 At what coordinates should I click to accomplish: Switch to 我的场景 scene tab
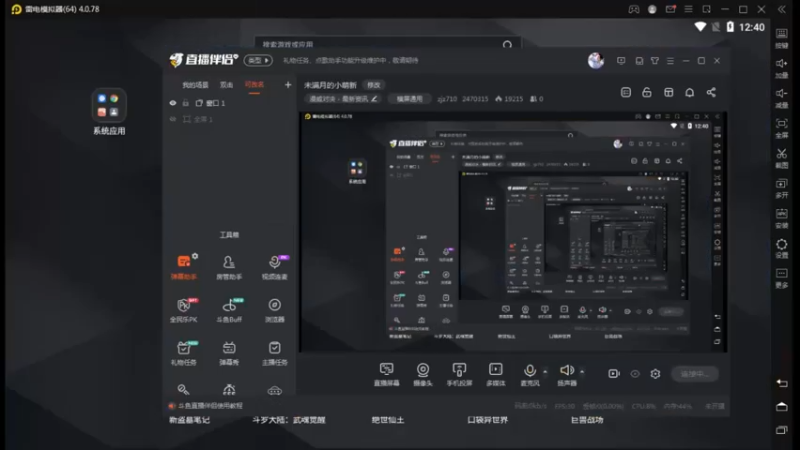[195, 85]
